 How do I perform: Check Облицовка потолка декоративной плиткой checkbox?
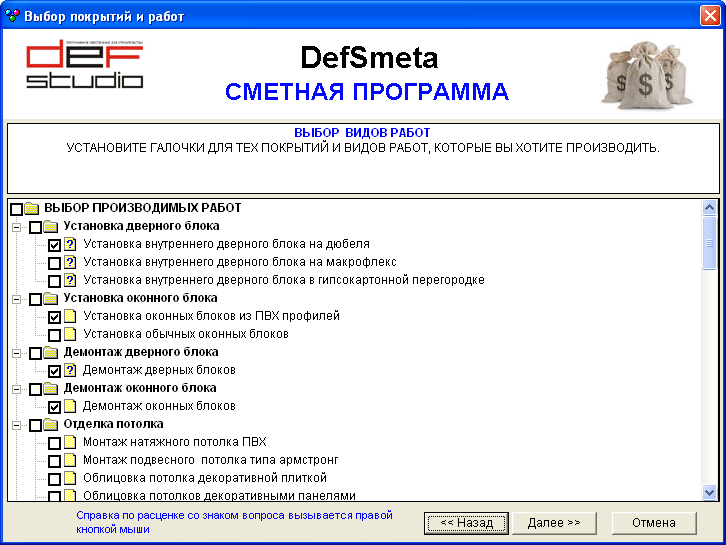55,479
